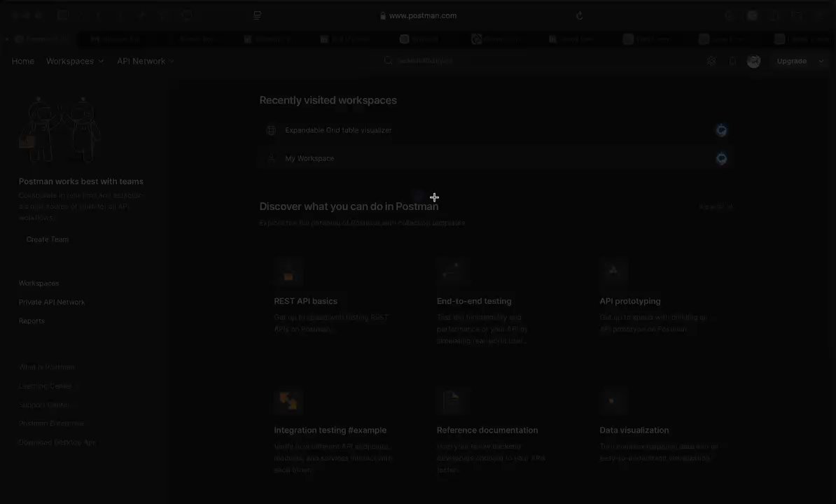This screenshot has height=504, width=836.
Task: Click the End-to-end testing template icon
Action: coord(451,272)
